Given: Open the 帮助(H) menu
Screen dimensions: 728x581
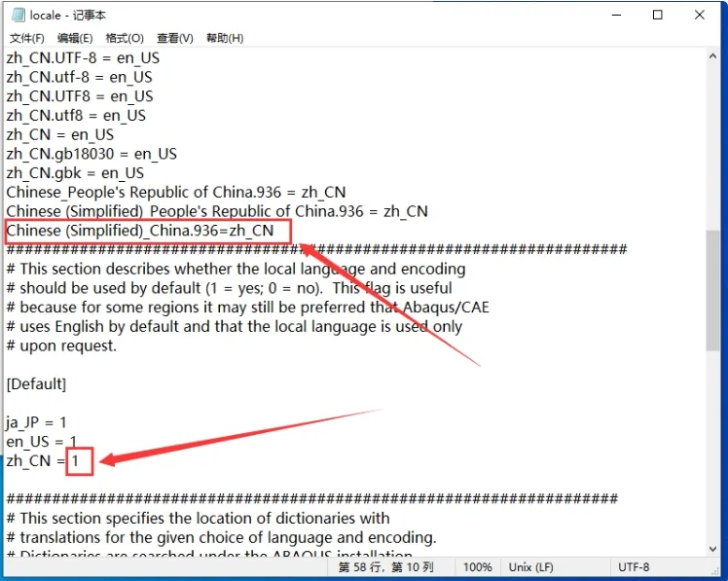Looking at the screenshot, I should [225, 38].
